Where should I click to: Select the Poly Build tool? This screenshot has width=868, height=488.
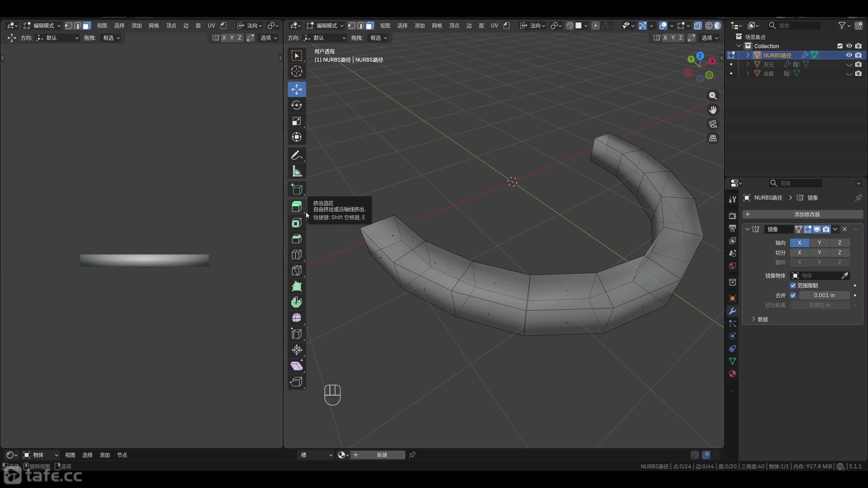(297, 286)
